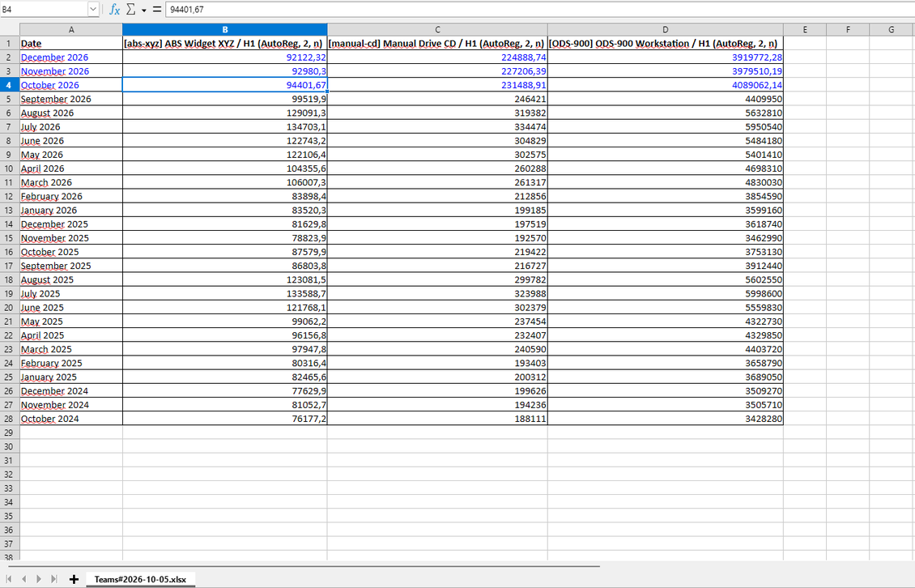Image resolution: width=915 pixels, height=588 pixels.
Task: Select cell with value 261317
Action: (437, 182)
